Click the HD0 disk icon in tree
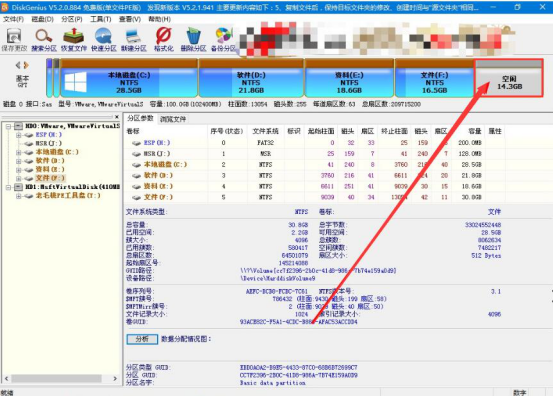The height and width of the screenshot is (397, 554). (18, 126)
